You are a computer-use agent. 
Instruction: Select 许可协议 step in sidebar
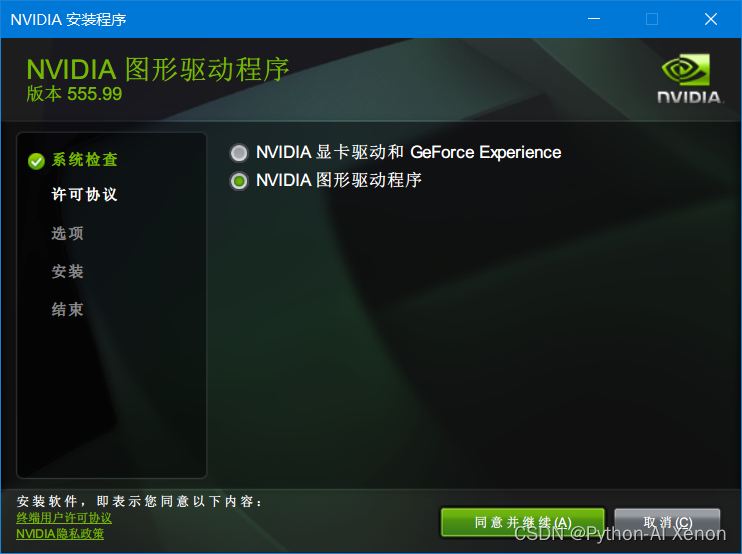[x=84, y=194]
